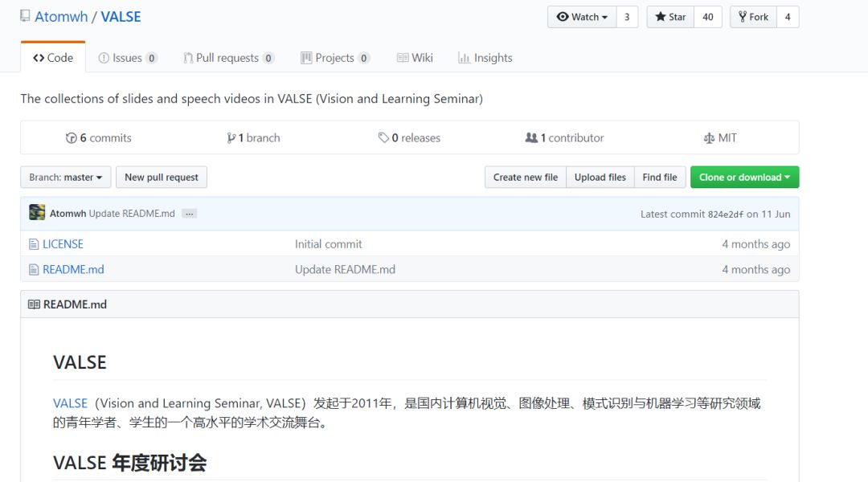Image resolution: width=868 pixels, height=482 pixels.
Task: View the watchers count 3
Action: point(627,17)
